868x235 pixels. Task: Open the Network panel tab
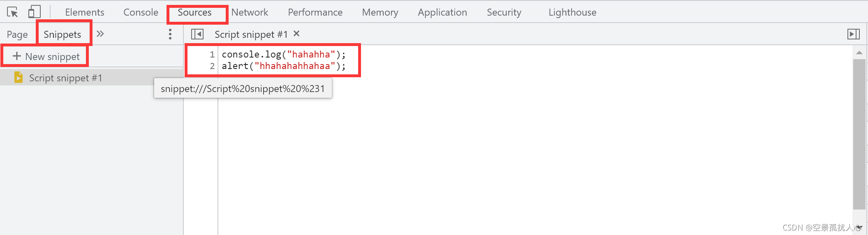point(250,12)
